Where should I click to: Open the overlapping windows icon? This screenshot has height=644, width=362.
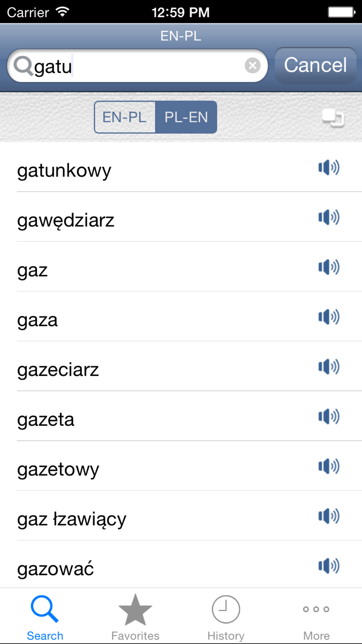tap(333, 118)
